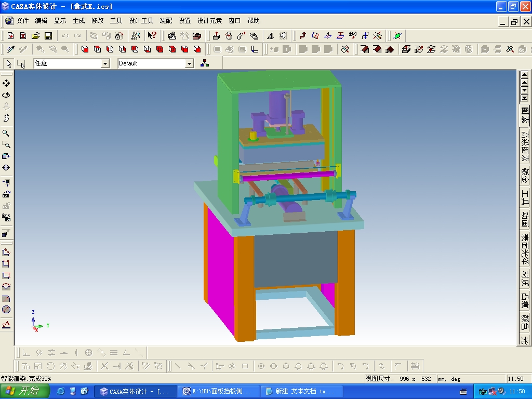The height and width of the screenshot is (399, 532).
Task: Select the orbit camera tool
Action: [x=6, y=95]
